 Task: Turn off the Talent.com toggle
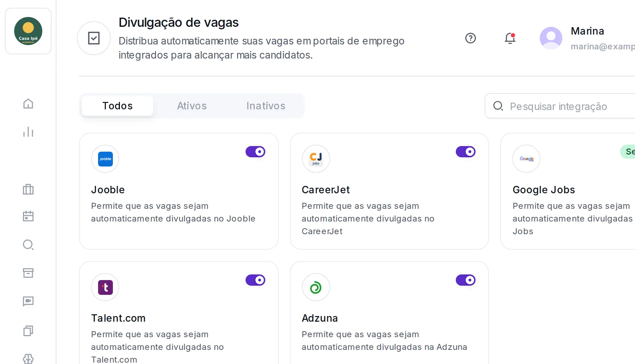255,280
